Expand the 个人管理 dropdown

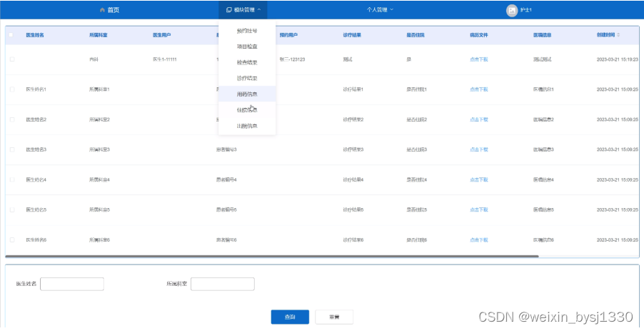[x=380, y=9]
